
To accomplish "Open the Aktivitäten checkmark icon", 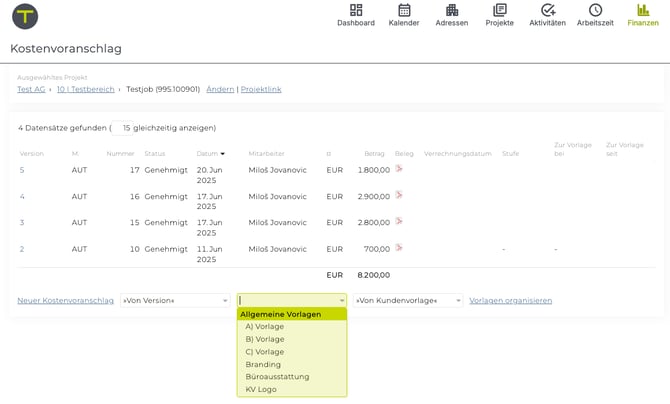I will pyautogui.click(x=547, y=10).
